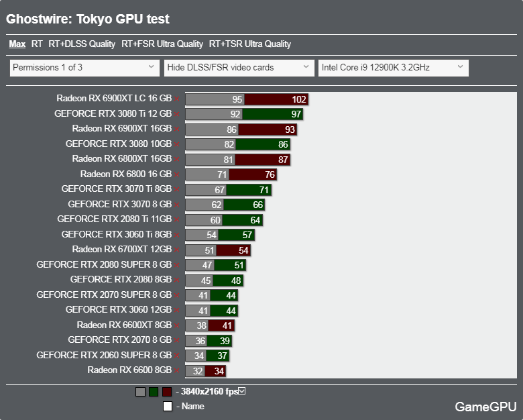
Task: Click red X next to Radeon RX 6800 16 GB
Action: 177,174
